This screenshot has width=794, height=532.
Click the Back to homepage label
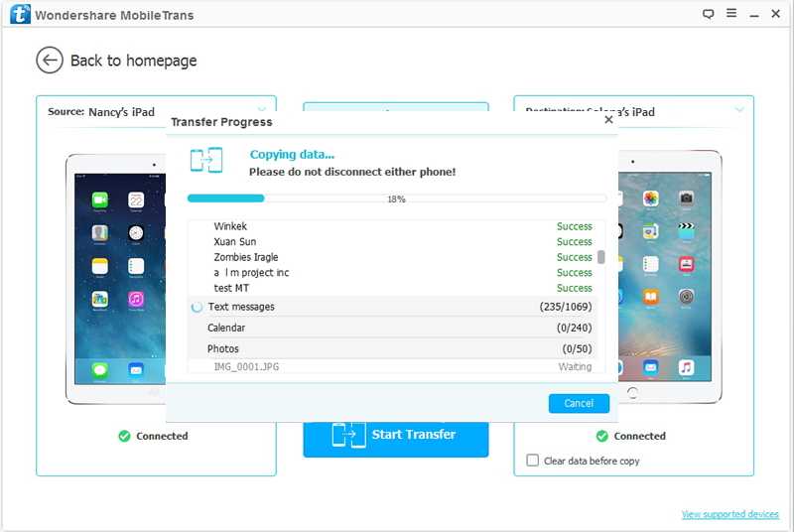point(134,61)
